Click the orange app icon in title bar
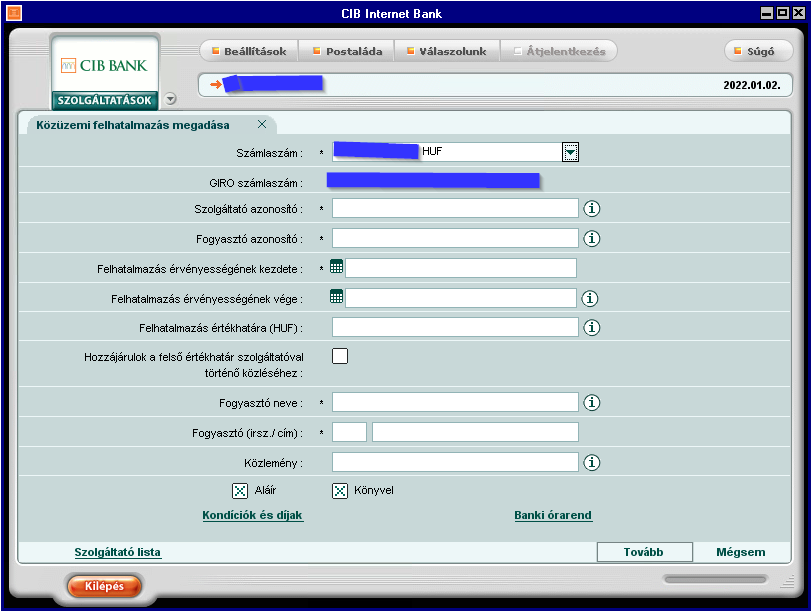This screenshot has height=612, width=812. coord(13,12)
